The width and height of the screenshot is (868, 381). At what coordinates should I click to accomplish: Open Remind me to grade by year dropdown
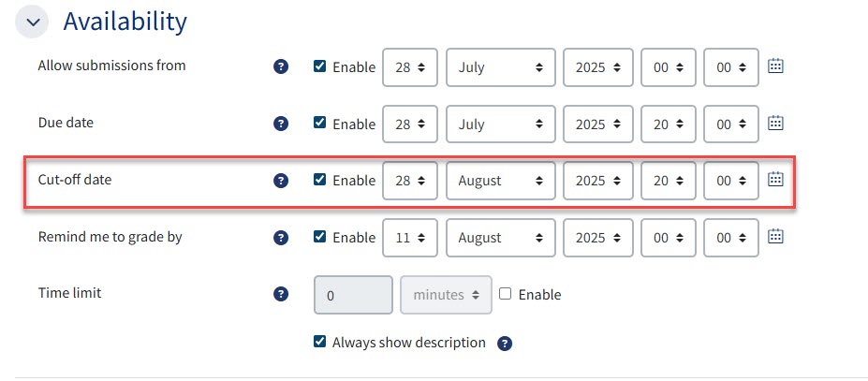click(x=598, y=238)
